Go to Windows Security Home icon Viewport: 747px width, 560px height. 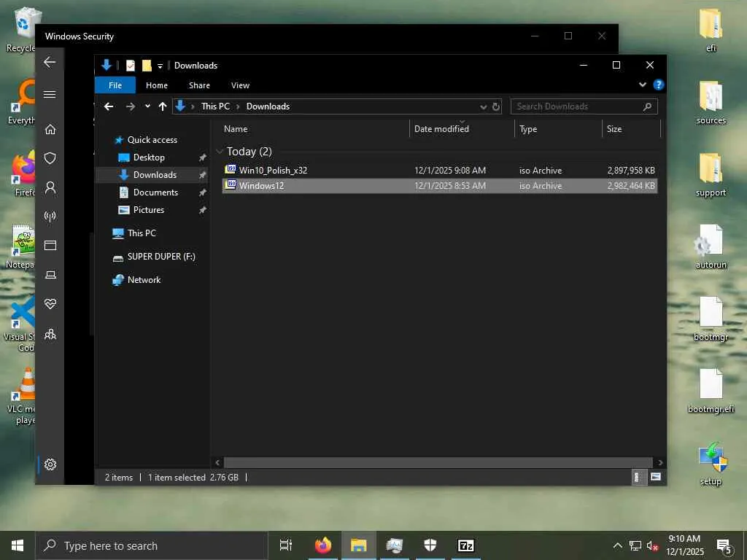tap(50, 129)
